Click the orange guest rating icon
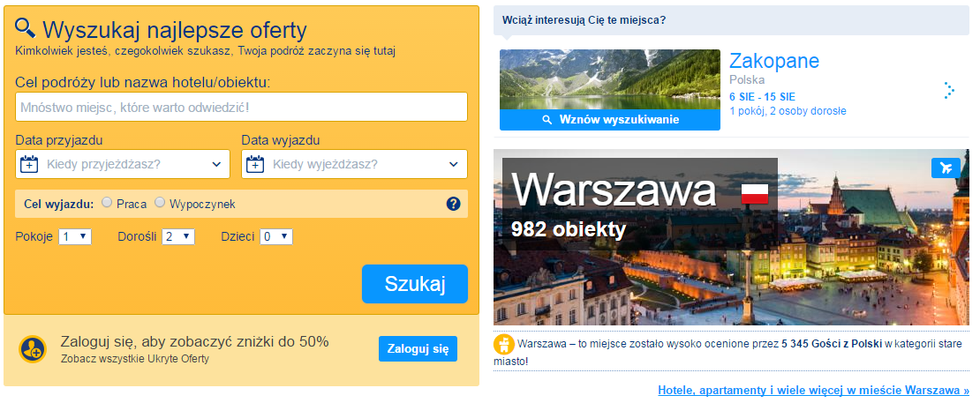 point(504,344)
